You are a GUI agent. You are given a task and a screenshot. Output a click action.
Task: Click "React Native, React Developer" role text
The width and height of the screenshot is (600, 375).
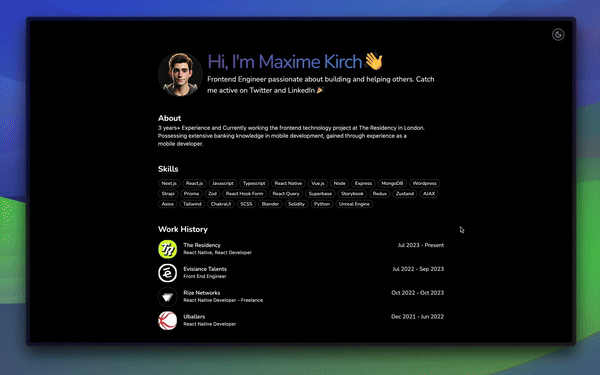(217, 253)
